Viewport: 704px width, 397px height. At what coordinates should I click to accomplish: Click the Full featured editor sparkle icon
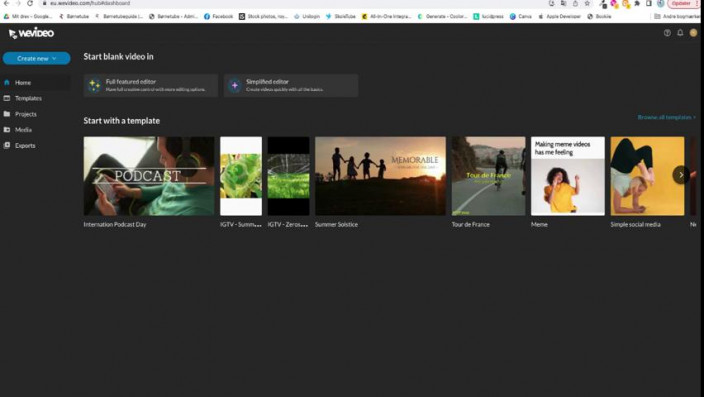pyautogui.click(x=94, y=85)
